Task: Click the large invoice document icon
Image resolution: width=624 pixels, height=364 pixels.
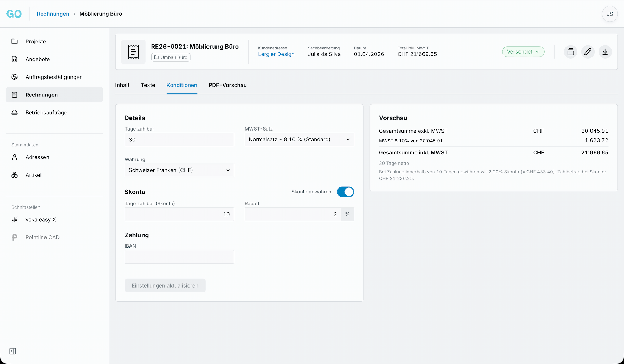Action: point(133,52)
